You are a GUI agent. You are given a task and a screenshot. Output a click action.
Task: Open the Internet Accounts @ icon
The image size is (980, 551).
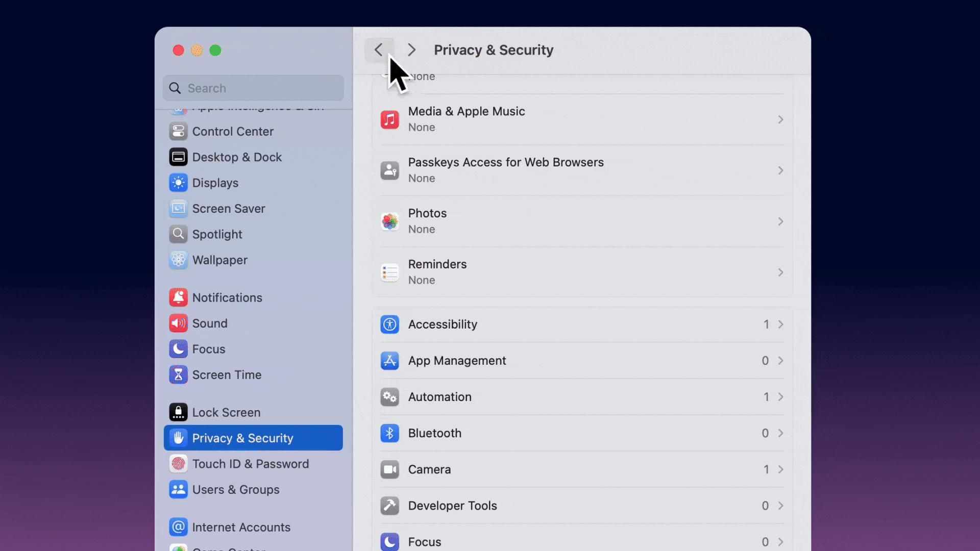click(x=178, y=527)
